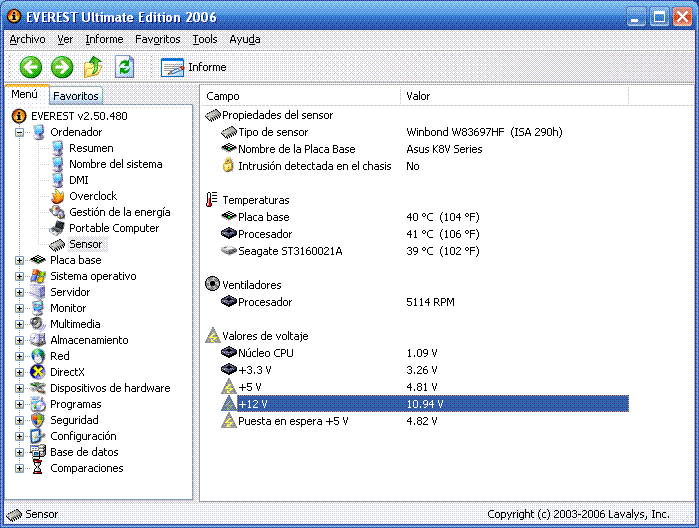This screenshot has height=528, width=699.
Task: Expand the Configuración node
Action: [19, 436]
